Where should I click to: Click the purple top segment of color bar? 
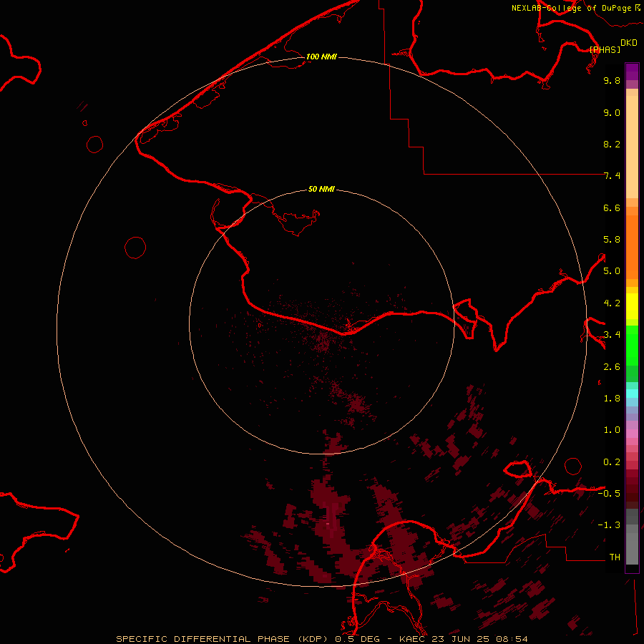click(x=632, y=72)
